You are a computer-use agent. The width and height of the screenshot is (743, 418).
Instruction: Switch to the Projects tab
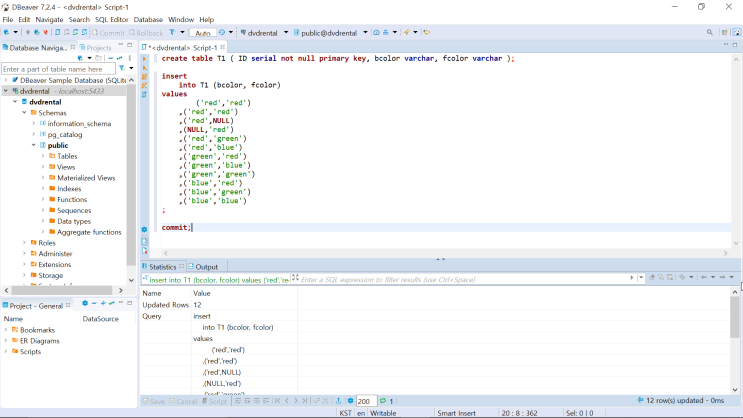pyautogui.click(x=95, y=48)
